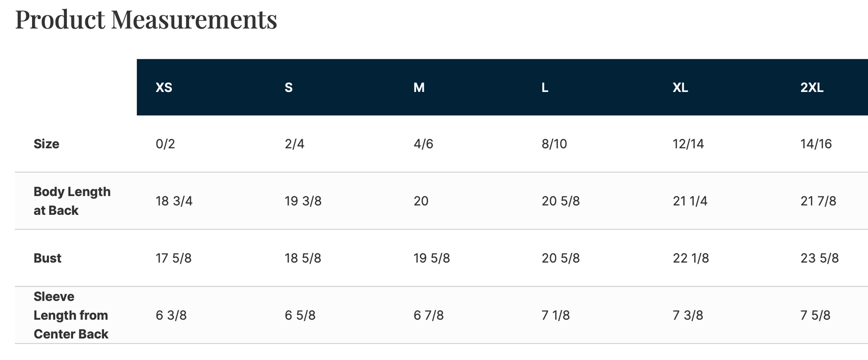Select Sleeve Length from Center Back label
Viewport: 868px width, 360px height.
(71, 315)
